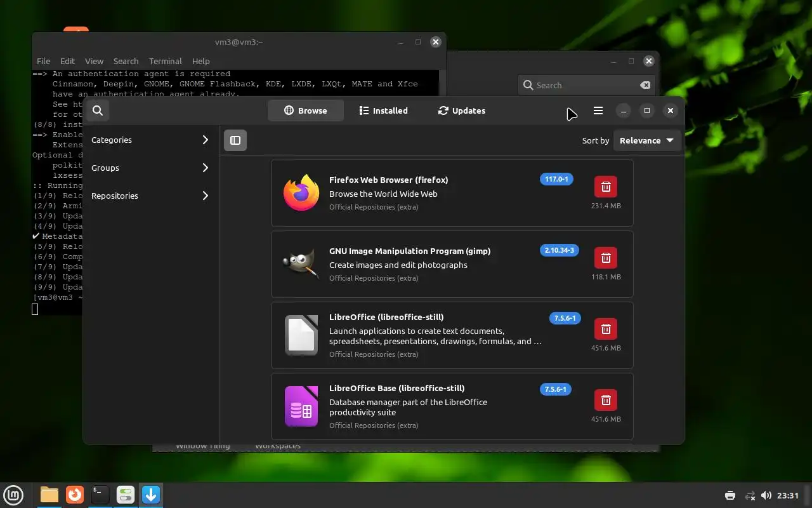Click GIMP size label 118.1 MB
Image resolution: width=812 pixels, height=508 pixels.
tap(606, 277)
